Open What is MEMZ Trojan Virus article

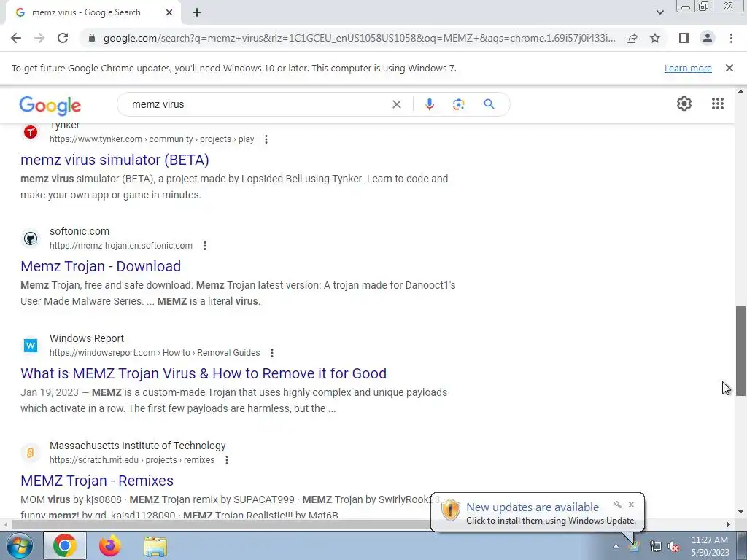204,373
